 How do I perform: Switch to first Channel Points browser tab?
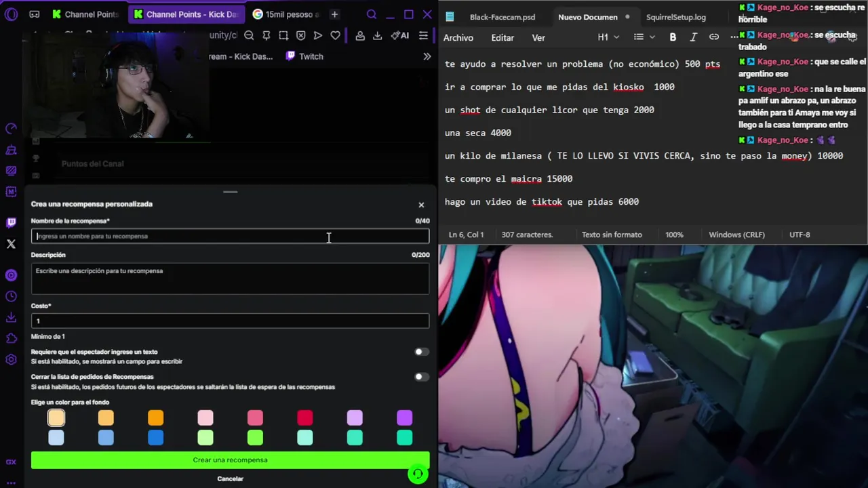click(85, 14)
